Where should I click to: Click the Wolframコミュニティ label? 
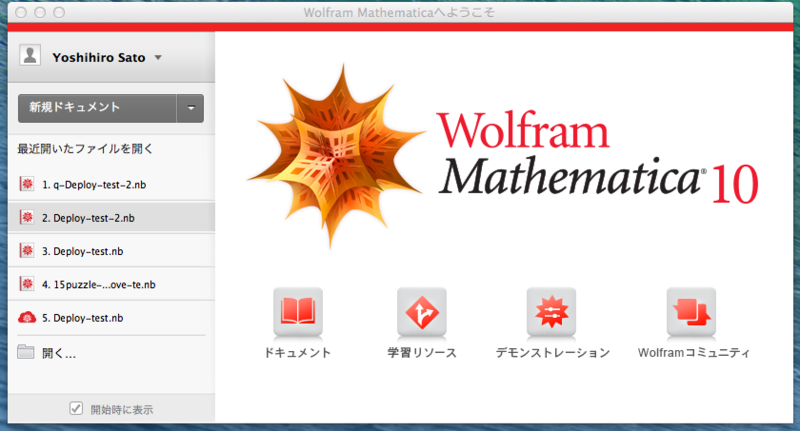(x=694, y=352)
